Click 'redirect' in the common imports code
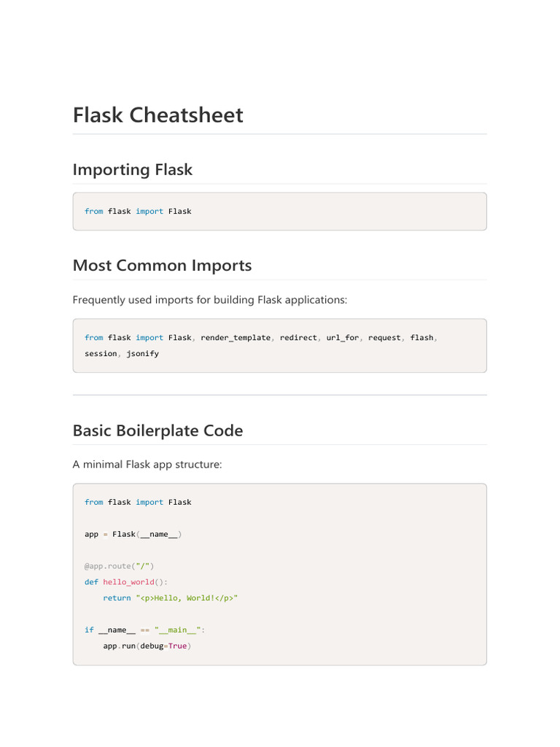 tap(299, 338)
